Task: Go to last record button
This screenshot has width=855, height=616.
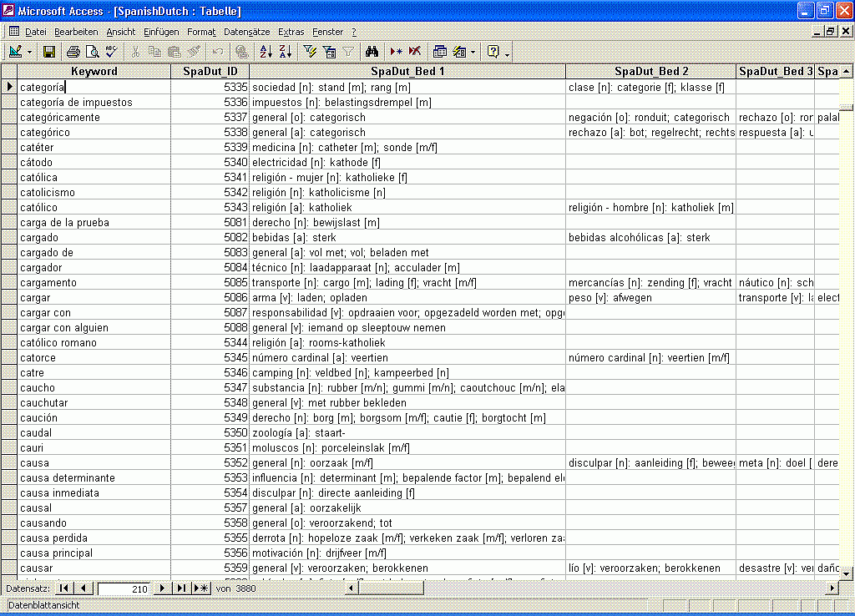Action: (181, 588)
